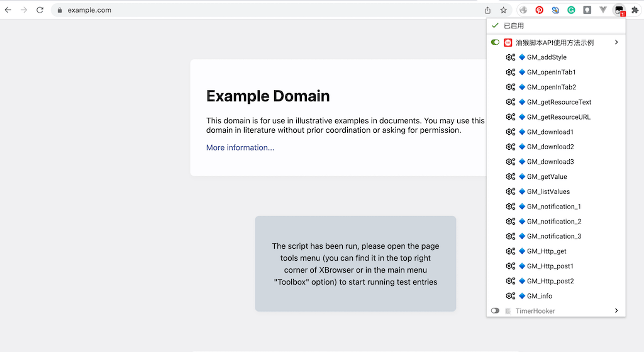Toggle the 已启用 enabled checkmark
The width and height of the screenshot is (644, 352).
click(x=495, y=26)
